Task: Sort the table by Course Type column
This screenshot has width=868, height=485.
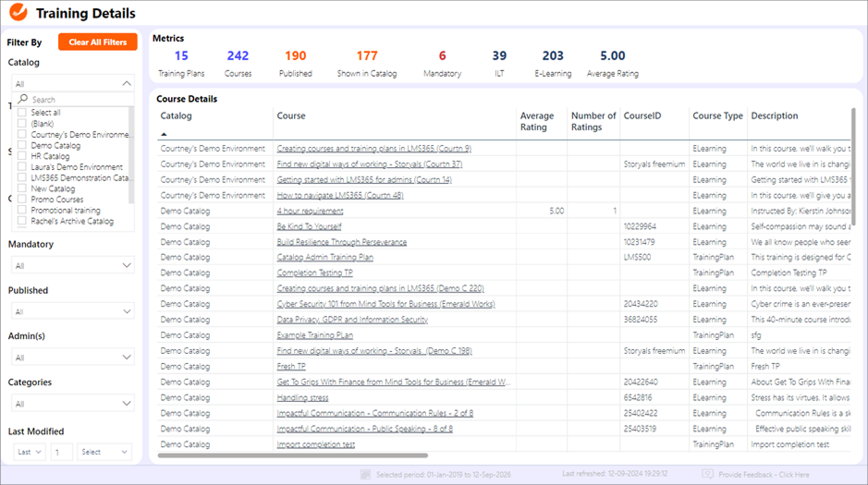Action: pos(717,116)
